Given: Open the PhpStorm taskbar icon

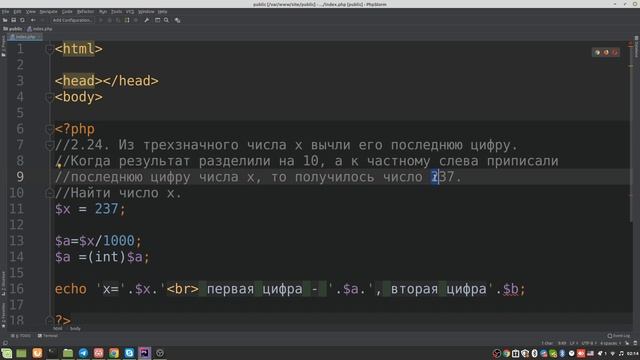Looking at the screenshot, I should (144, 353).
